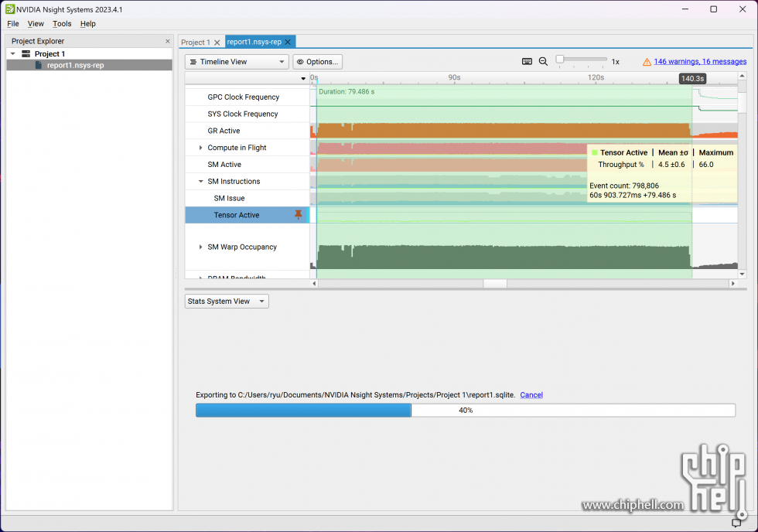This screenshot has height=532, width=758.
Task: Click the zoom out magnifier icon
Action: click(543, 61)
